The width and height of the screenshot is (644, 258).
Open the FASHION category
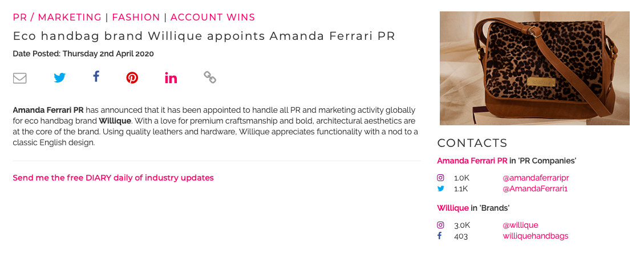tap(136, 17)
